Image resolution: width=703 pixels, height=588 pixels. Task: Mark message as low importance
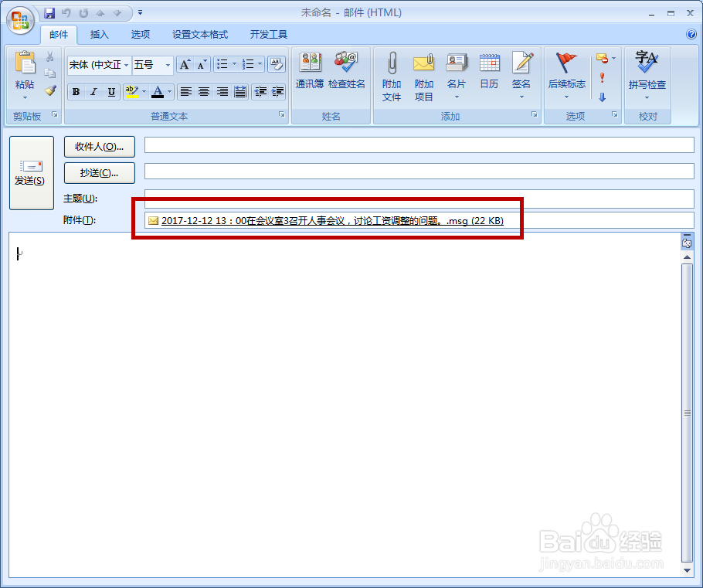[x=602, y=97]
